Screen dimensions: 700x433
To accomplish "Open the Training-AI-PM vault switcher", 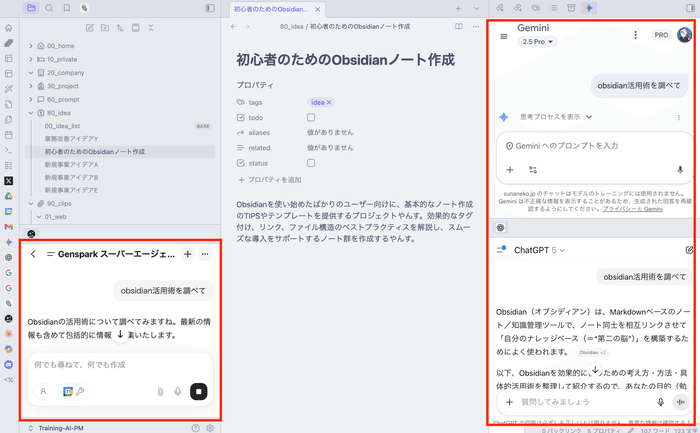I will pyautogui.click(x=56, y=428).
